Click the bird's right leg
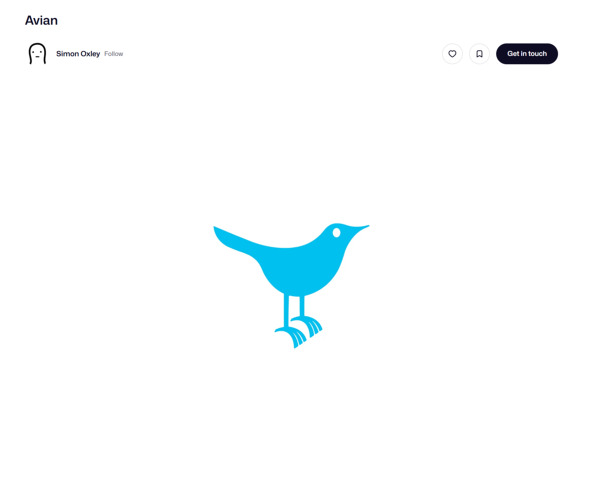Viewport: 590px width, 478px height. (x=302, y=306)
